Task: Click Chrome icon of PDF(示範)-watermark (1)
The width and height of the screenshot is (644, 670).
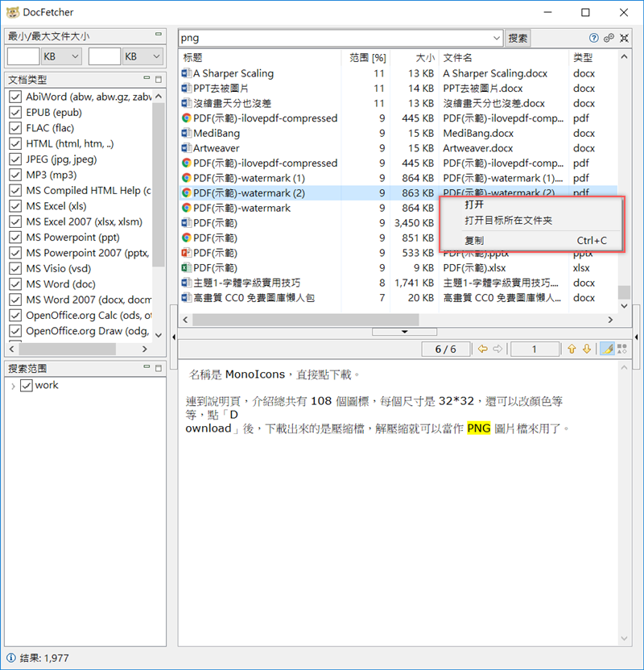Action: pos(186,178)
